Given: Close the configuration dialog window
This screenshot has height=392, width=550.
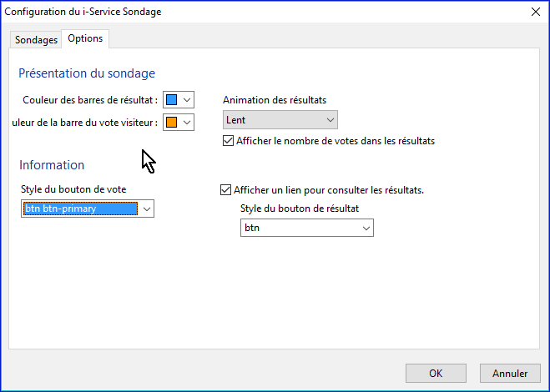Looking at the screenshot, I should [534, 12].
